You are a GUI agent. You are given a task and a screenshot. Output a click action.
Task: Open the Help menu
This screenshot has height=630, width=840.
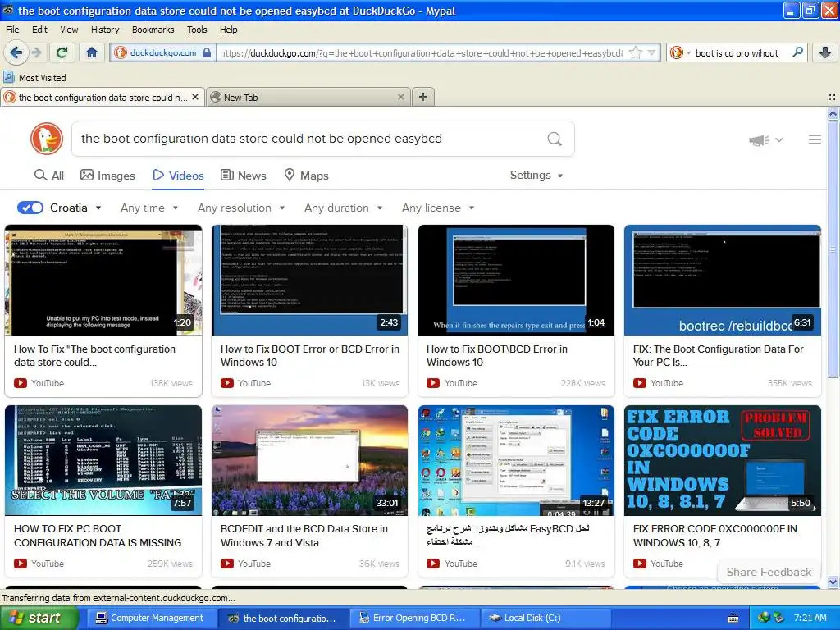(x=229, y=30)
